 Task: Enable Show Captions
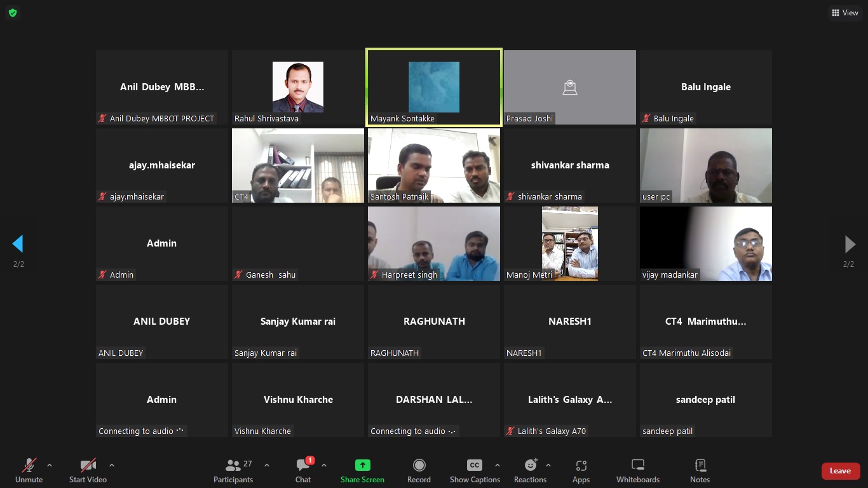click(475, 471)
